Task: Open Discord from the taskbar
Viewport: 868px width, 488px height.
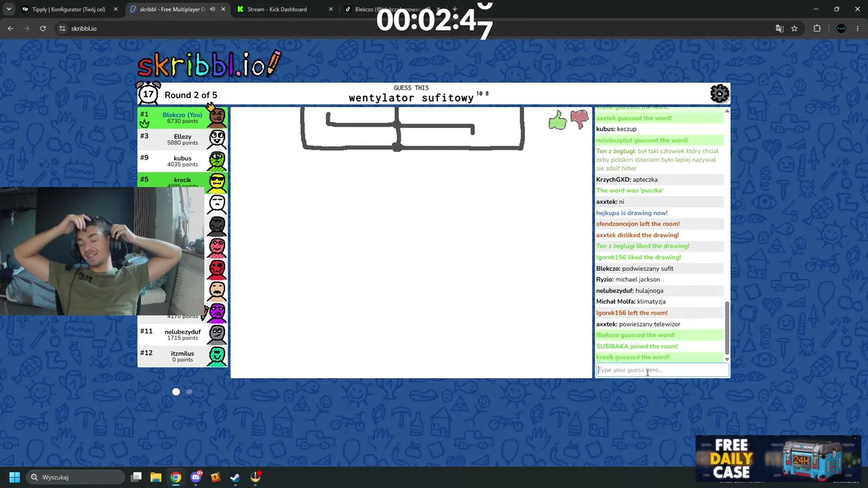Action: pyautogui.click(x=196, y=477)
